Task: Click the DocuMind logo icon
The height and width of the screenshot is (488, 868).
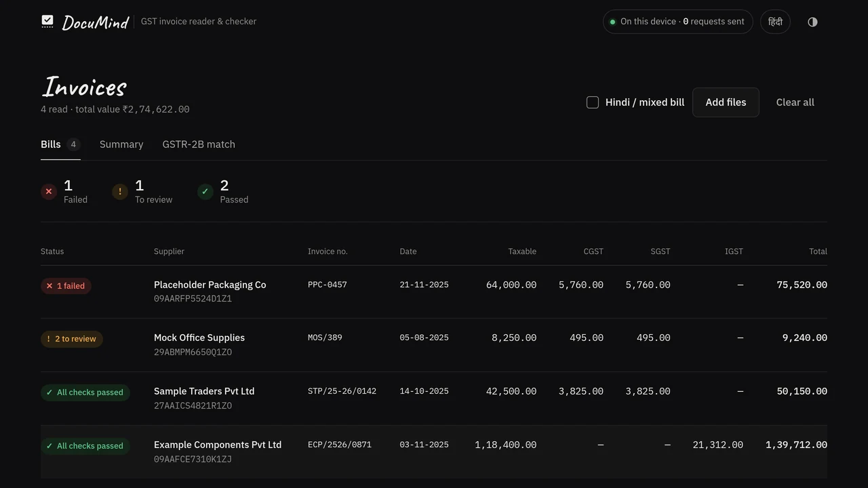Action: click(47, 22)
